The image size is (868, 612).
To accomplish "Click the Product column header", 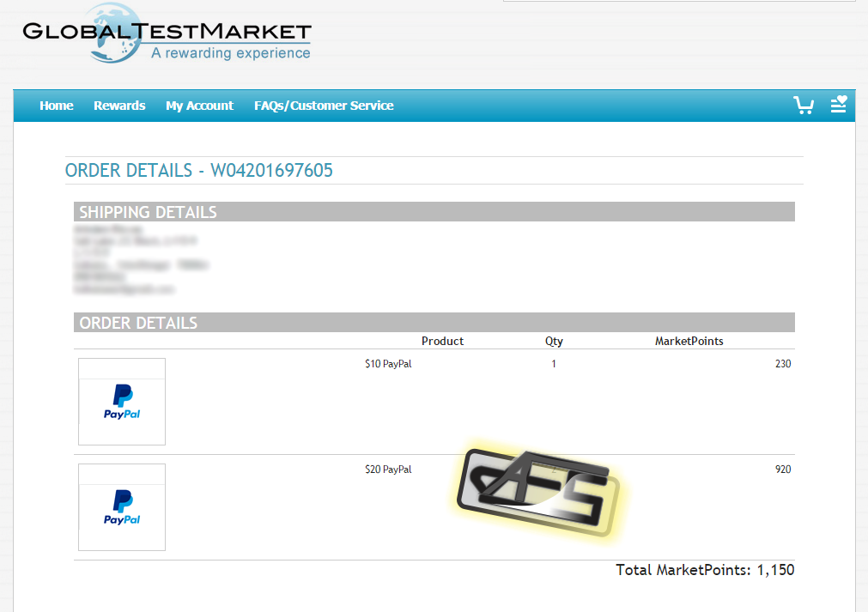I will tap(442, 341).
